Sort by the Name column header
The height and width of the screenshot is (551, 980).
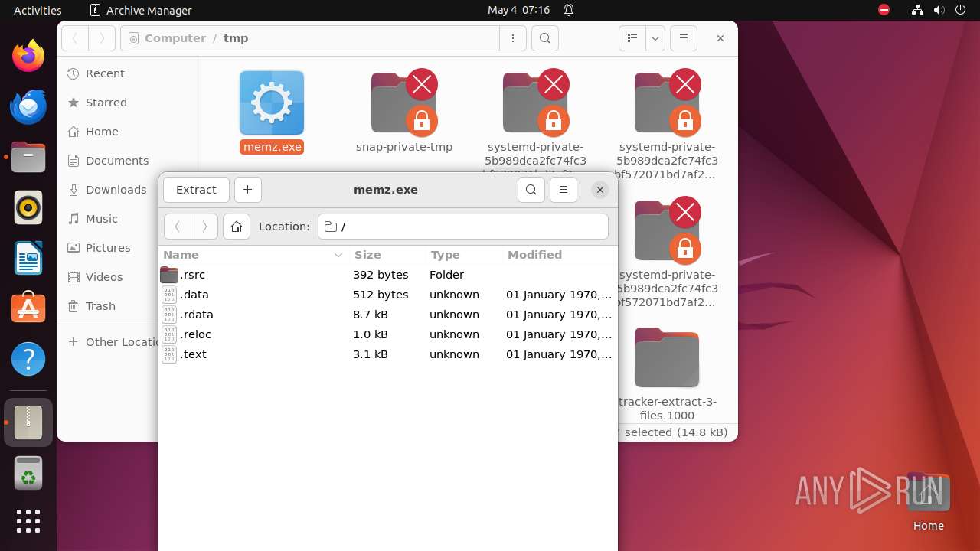[x=253, y=255]
